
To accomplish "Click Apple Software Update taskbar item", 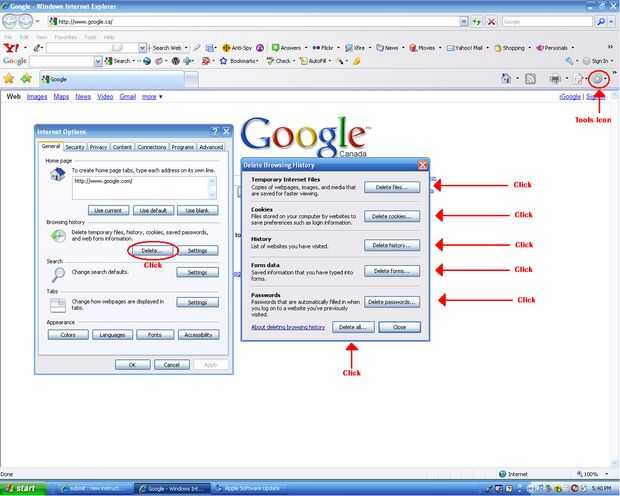I will [250, 488].
